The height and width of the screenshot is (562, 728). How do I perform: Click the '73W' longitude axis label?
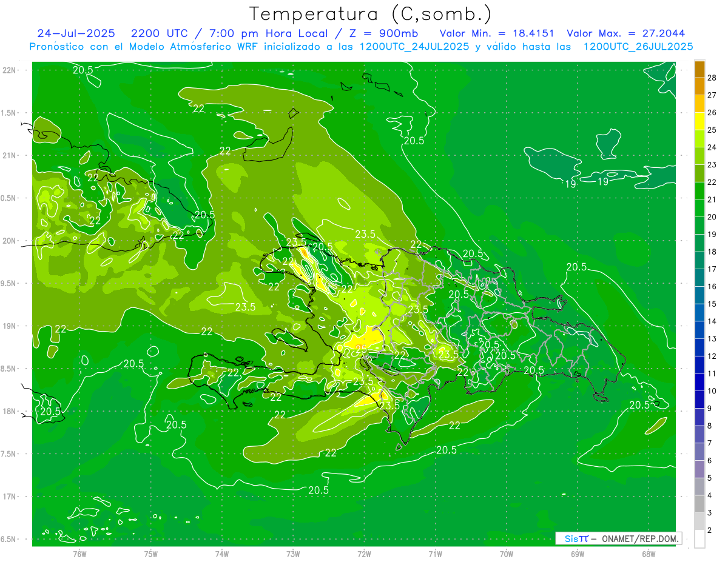(x=293, y=554)
